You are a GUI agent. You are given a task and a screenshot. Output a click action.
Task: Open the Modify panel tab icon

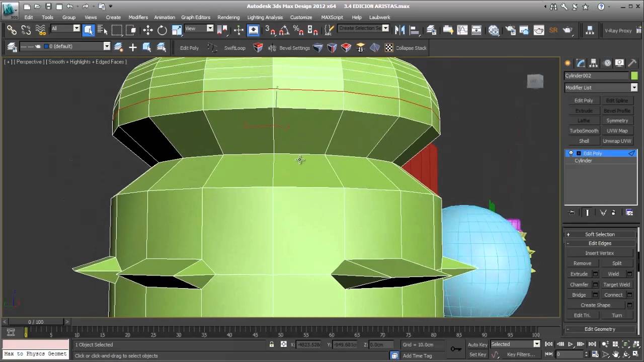click(581, 63)
